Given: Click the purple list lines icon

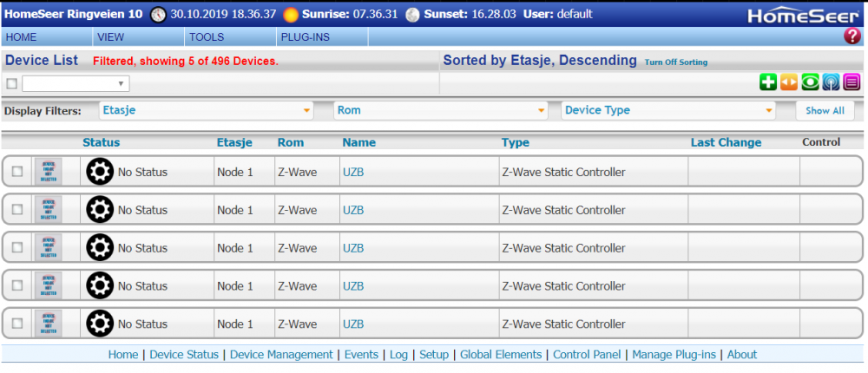Looking at the screenshot, I should tap(852, 82).
